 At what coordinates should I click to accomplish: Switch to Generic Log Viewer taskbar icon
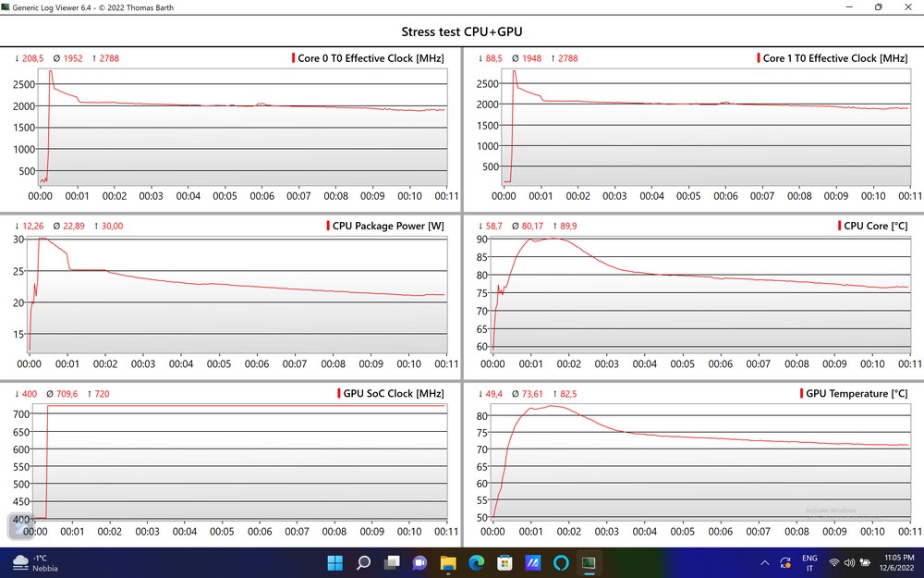[589, 562]
